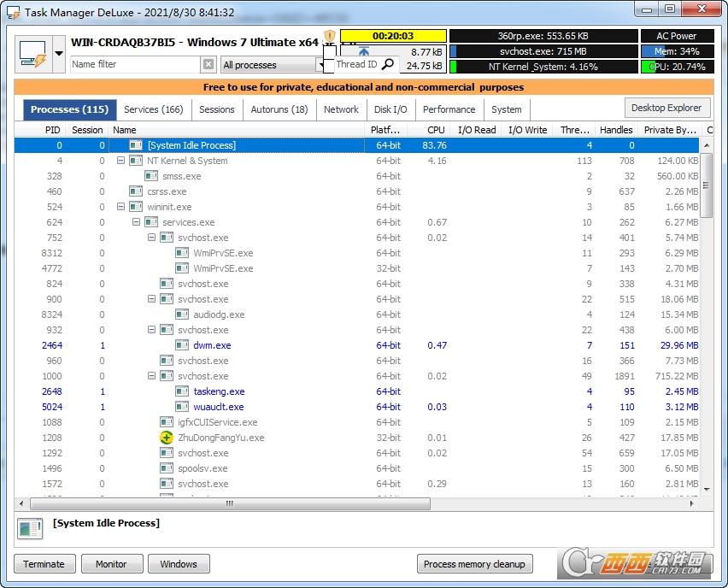
Task: Click the WmiPrvSE.exe PID 4772 icon
Action: (x=182, y=268)
